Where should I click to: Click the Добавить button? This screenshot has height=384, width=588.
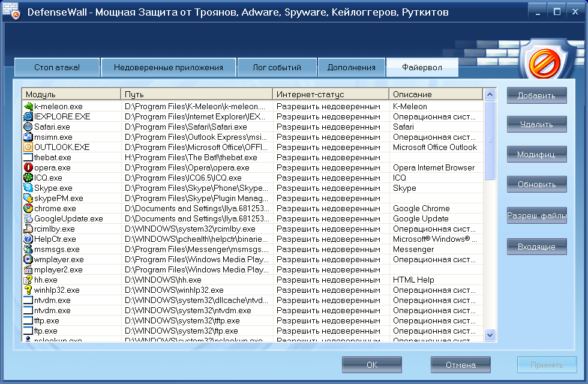[x=536, y=95]
